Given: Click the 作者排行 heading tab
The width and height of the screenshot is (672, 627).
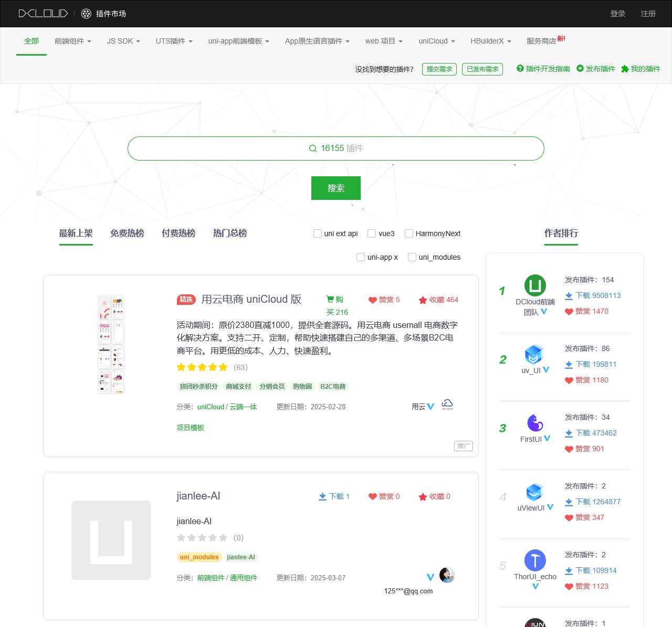Looking at the screenshot, I should (561, 233).
